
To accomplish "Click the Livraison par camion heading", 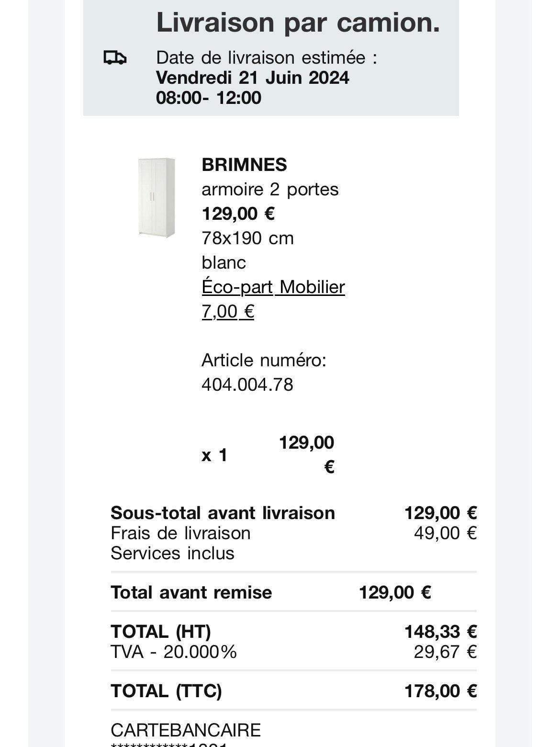I will click(x=298, y=22).
